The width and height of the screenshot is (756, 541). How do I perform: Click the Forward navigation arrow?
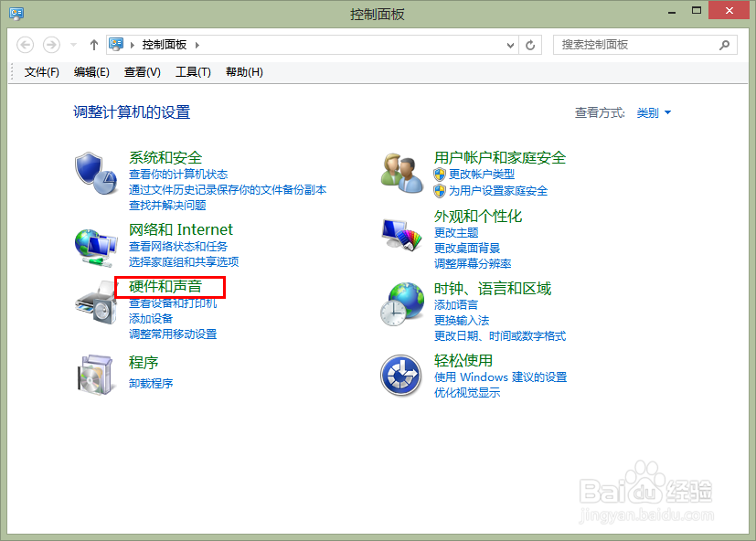click(x=51, y=45)
